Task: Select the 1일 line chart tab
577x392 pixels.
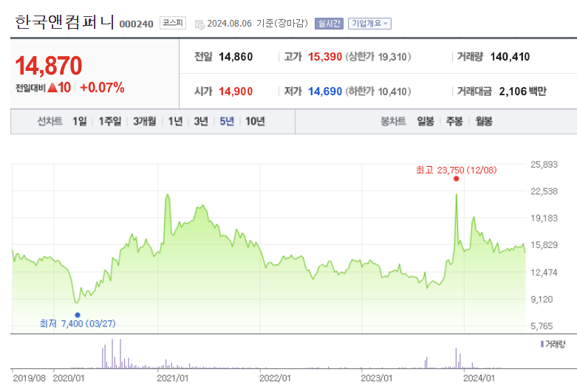Action: pos(80,121)
